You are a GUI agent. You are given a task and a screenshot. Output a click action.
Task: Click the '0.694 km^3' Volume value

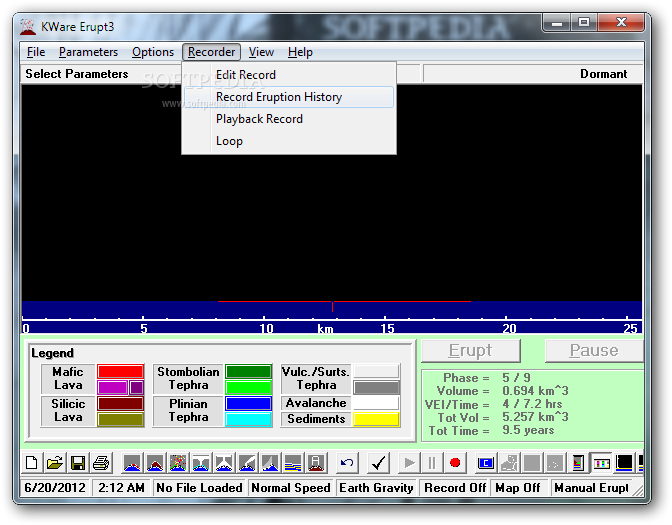coord(535,391)
